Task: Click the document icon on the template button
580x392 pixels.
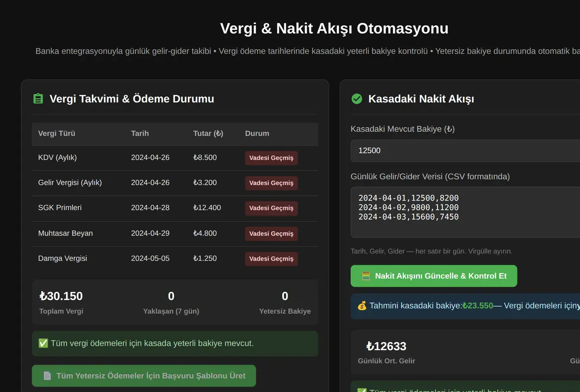Action: tap(47, 376)
